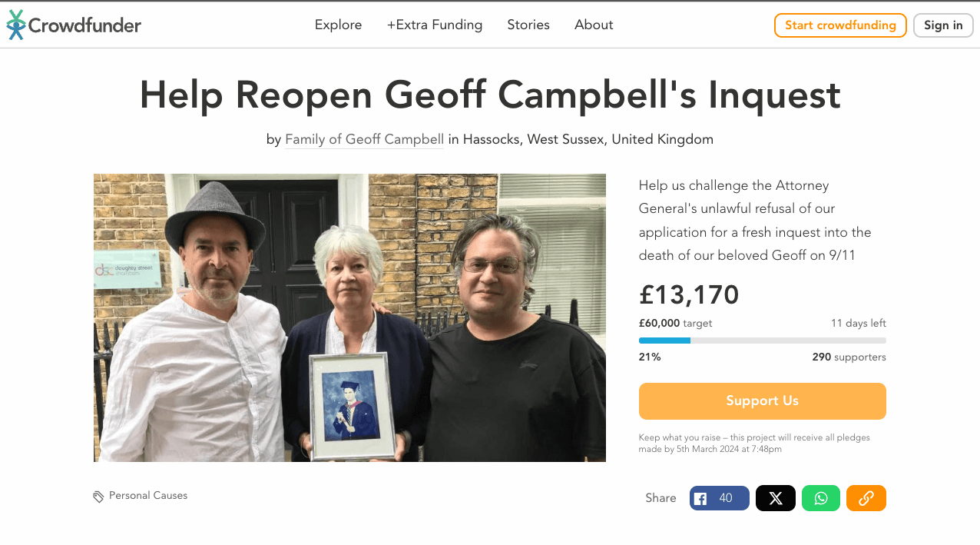Click the 290 supporters count
This screenshot has width=980, height=545.
[849, 357]
